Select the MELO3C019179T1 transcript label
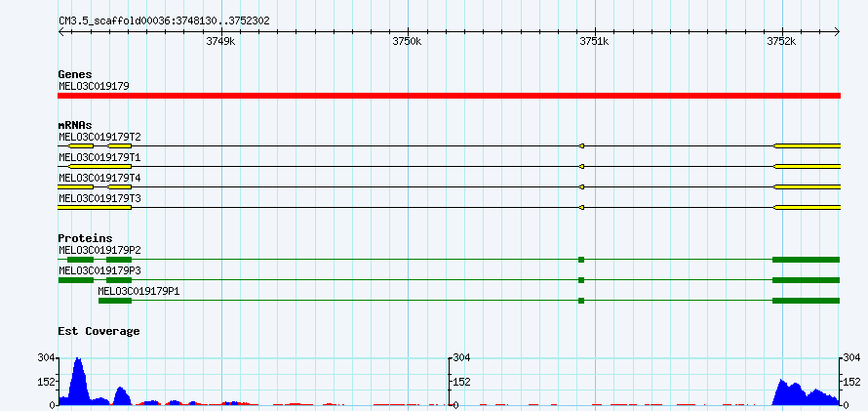The width and height of the screenshot is (868, 411). [x=99, y=157]
